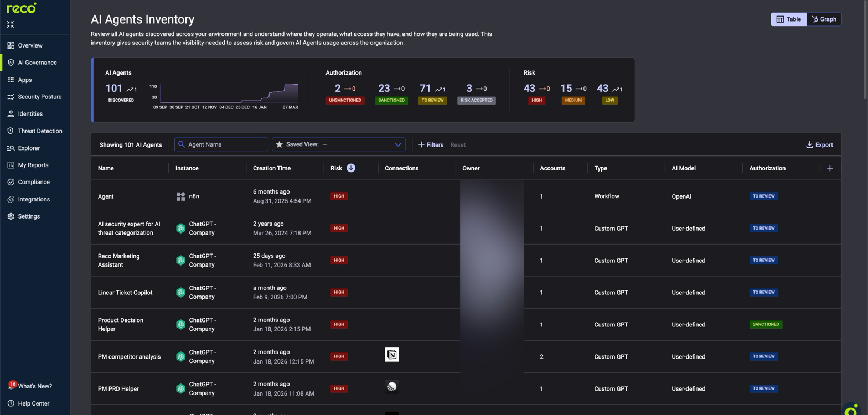868x415 pixels.
Task: Click the AI Governance shield icon
Action: (11, 63)
